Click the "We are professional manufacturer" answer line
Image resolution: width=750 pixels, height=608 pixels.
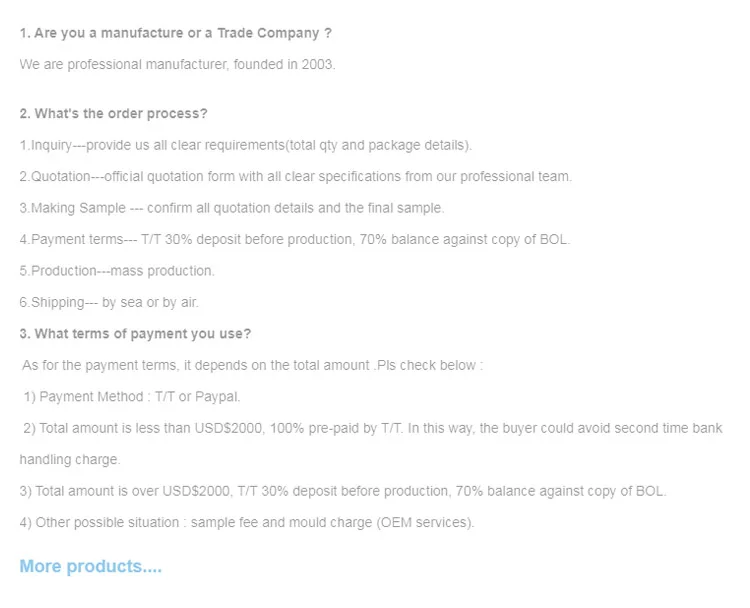click(x=177, y=64)
